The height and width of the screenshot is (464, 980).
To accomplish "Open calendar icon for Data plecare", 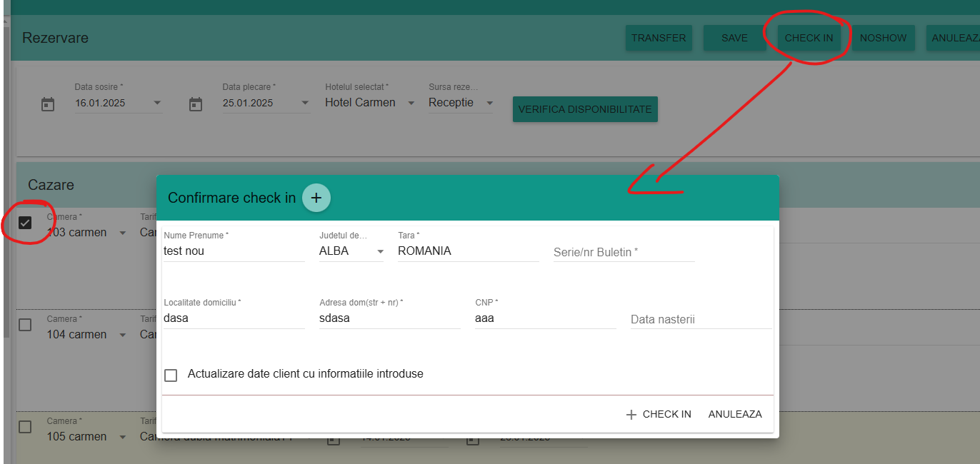I will click(196, 104).
